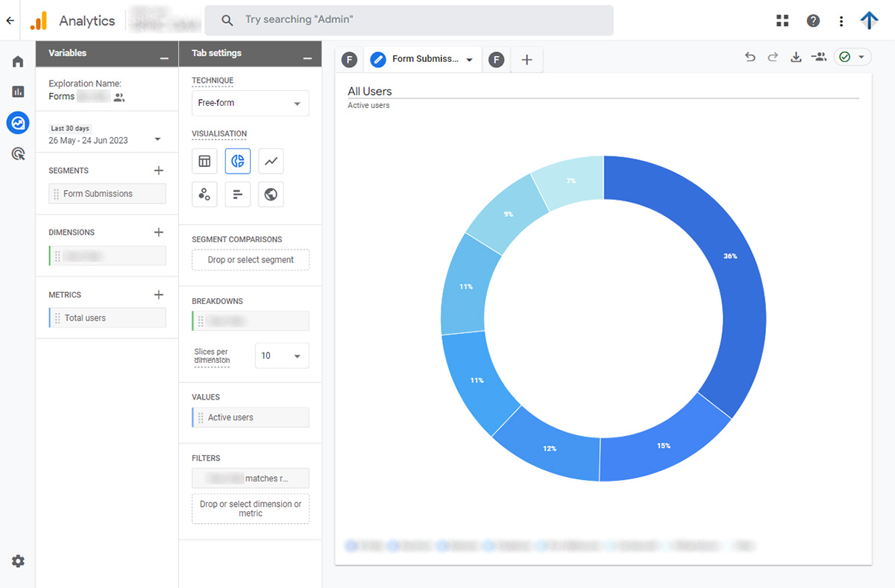Share the exploration with users
This screenshot has height=588, width=895.
[819, 57]
